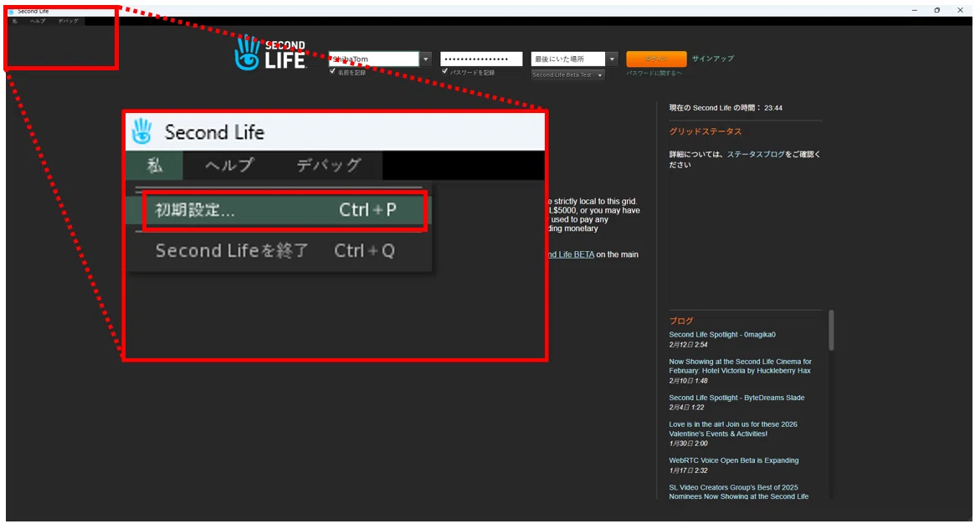Close the Second Life window
Image resolution: width=980 pixels, height=529 pixels.
point(960,11)
